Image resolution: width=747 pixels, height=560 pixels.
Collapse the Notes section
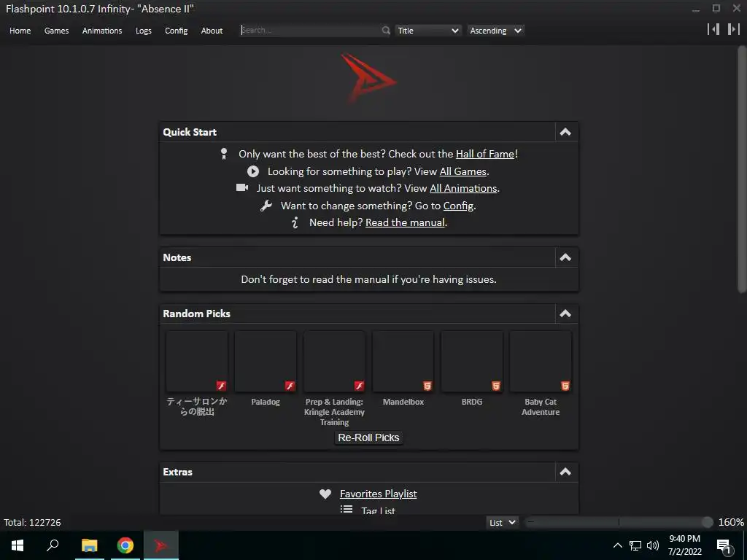pos(565,257)
